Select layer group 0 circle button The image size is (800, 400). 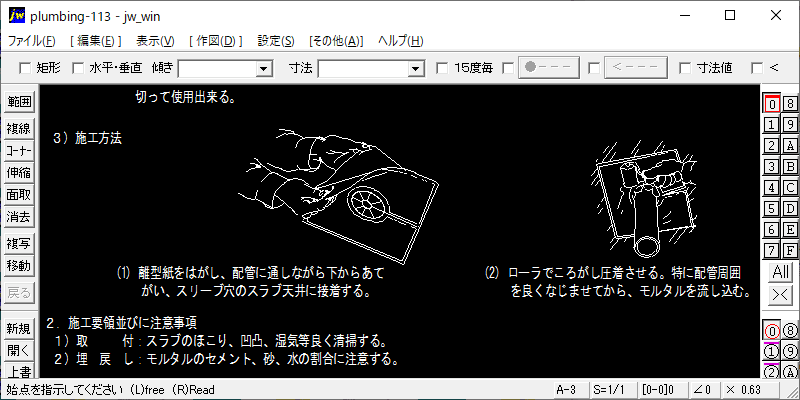click(x=772, y=332)
